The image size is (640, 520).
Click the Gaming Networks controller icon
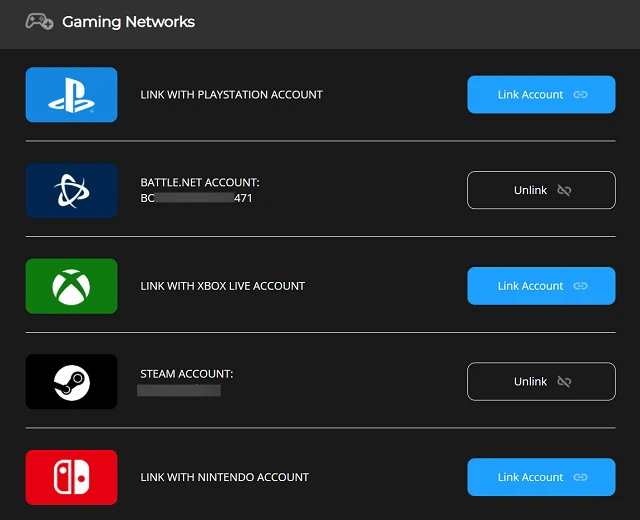pos(40,21)
